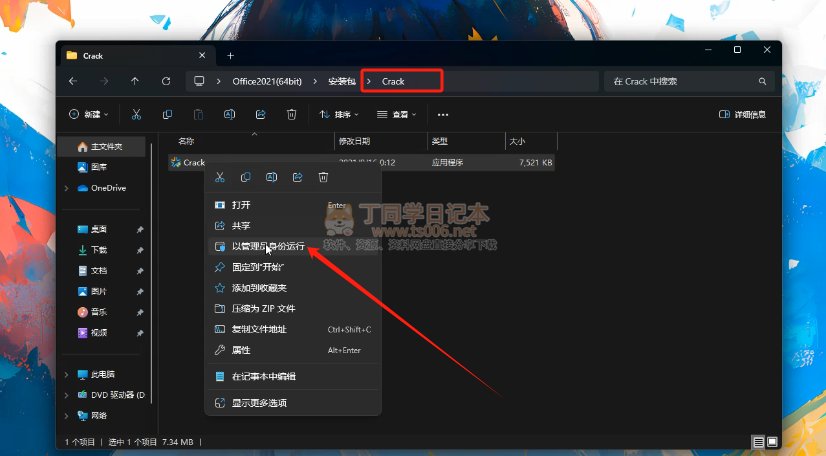Click the Rename toolbar icon
Viewport: 826px width, 456px height.
(x=230, y=114)
